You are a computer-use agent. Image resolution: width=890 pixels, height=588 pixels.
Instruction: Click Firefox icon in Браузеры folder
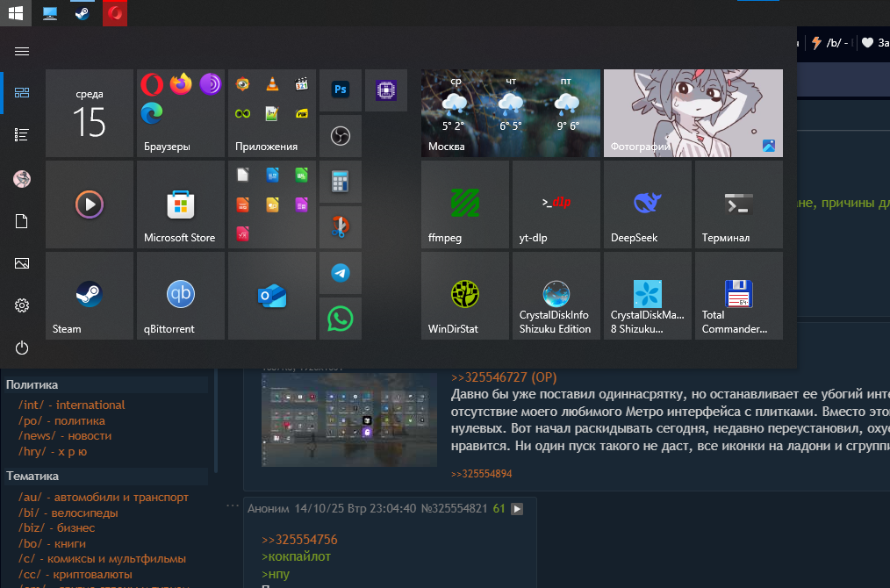181,84
